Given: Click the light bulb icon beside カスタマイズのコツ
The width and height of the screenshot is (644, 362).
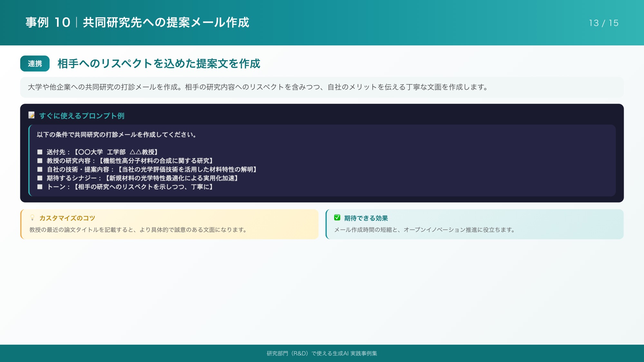Looking at the screenshot, I should click(32, 218).
